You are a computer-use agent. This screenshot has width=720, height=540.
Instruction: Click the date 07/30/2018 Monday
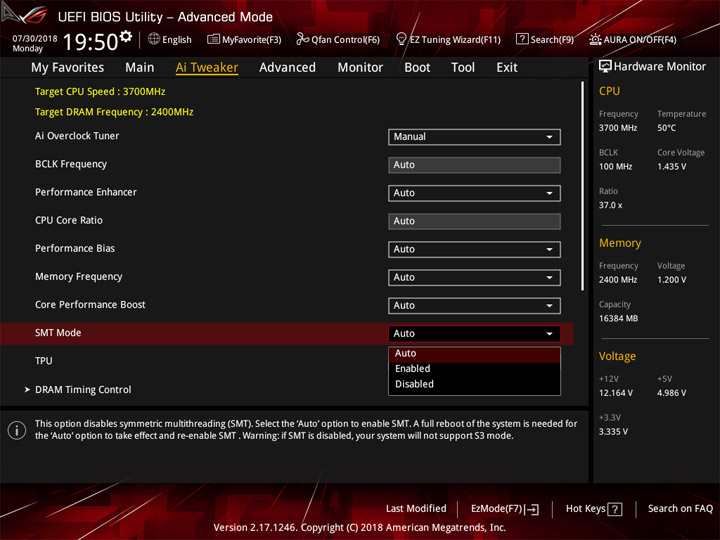[x=34, y=43]
